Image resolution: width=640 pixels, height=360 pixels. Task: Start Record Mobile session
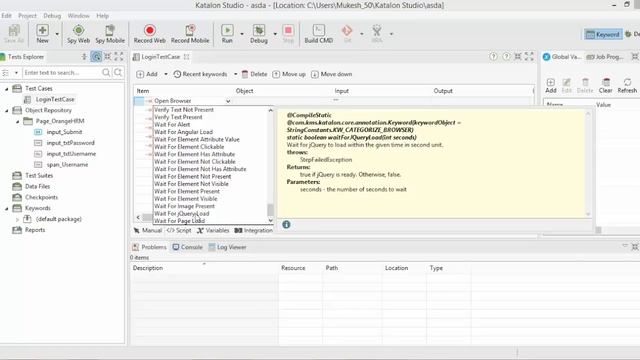pos(190,34)
